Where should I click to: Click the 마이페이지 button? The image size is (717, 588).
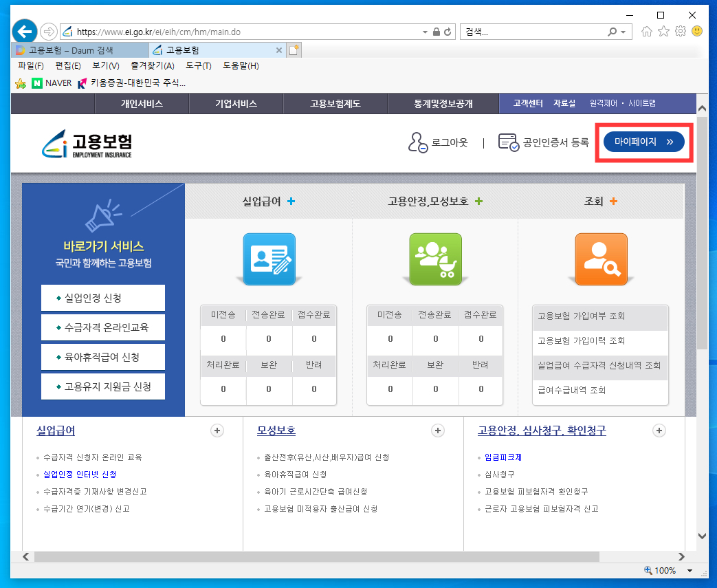(644, 142)
